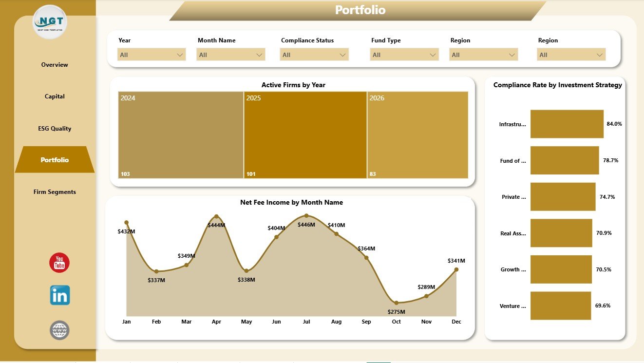
Task: Expand the Fund Type dropdown
Action: pos(404,55)
